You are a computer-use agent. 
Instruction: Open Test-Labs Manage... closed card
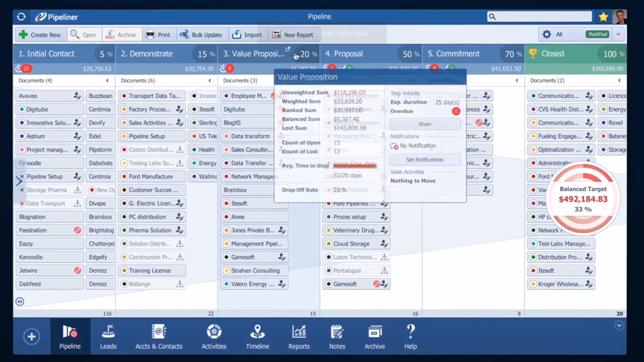point(561,244)
